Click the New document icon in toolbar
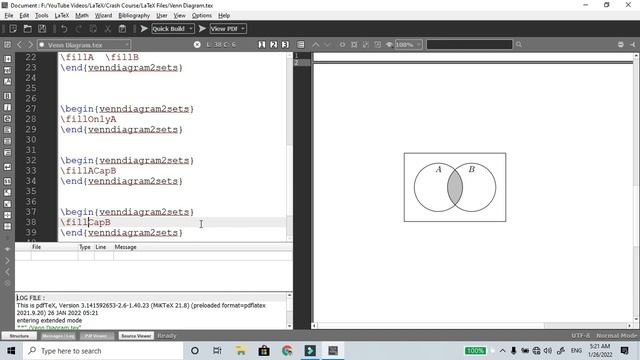The width and height of the screenshot is (640, 360). 13,29
